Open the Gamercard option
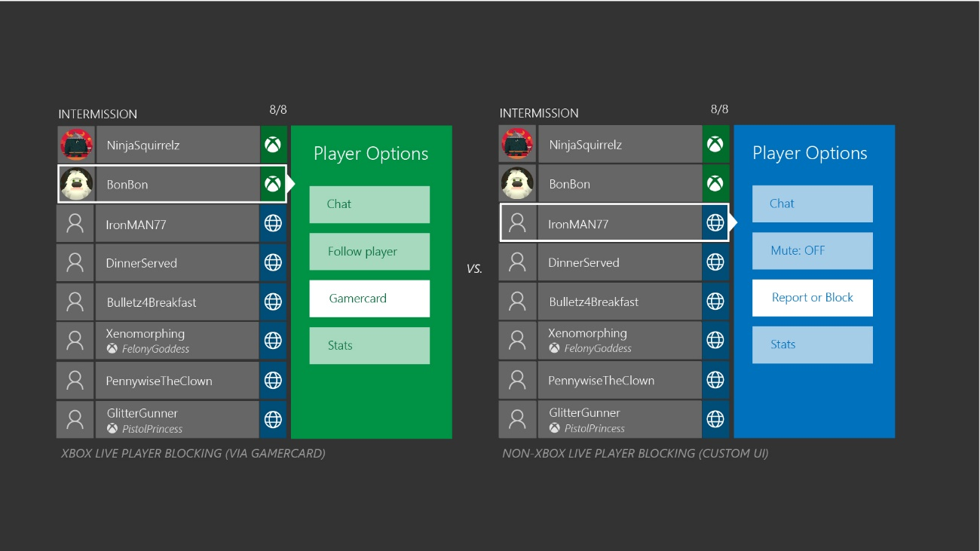The width and height of the screenshot is (980, 551). click(369, 298)
